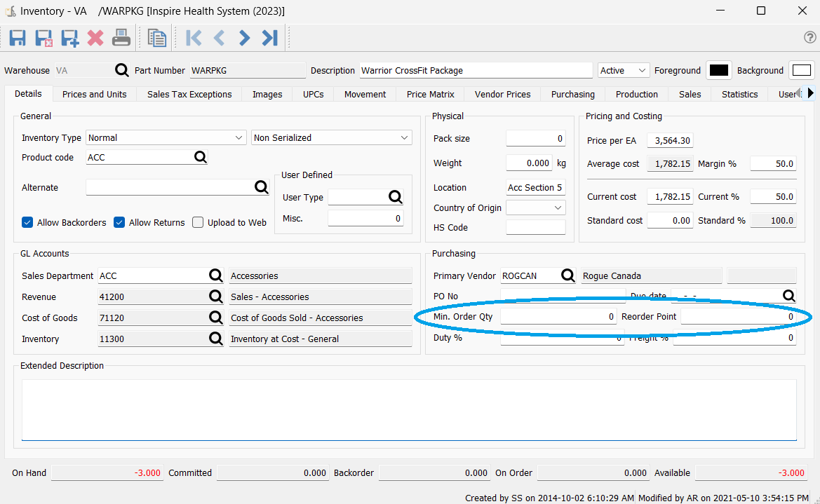The image size is (820, 504).
Task: Open the Production tab
Action: tap(636, 94)
